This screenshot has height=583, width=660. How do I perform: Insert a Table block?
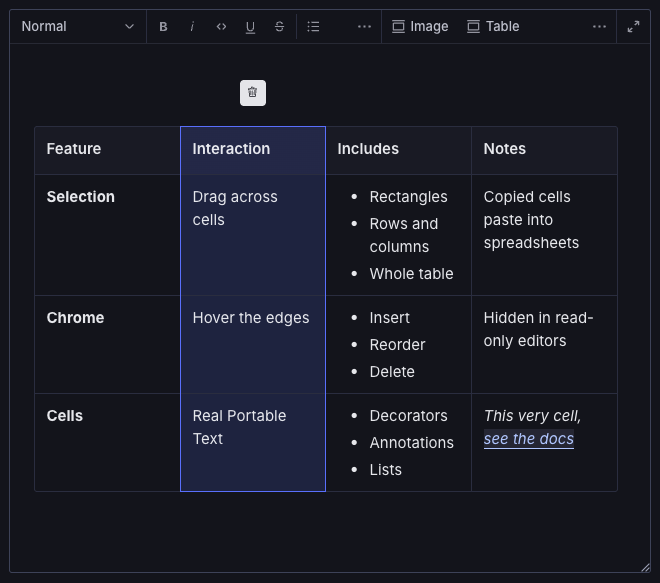(x=493, y=27)
